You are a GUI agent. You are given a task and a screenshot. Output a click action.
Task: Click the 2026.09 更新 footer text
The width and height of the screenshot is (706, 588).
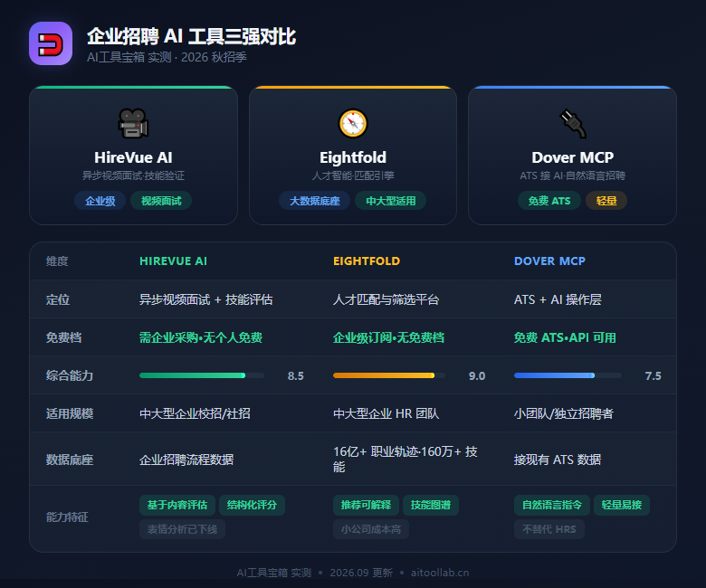361,573
